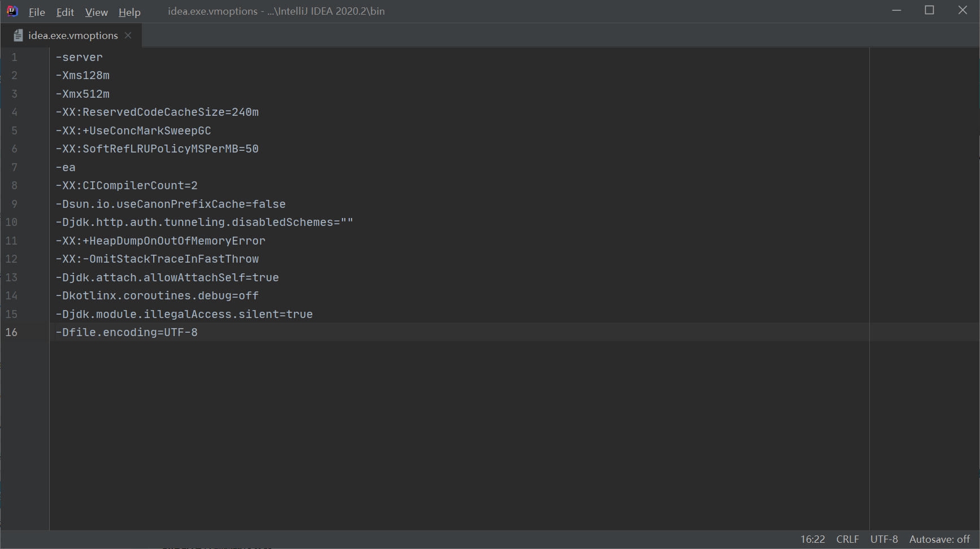Screen dimensions: 980x549
Task: Click the window title showing idea.exe.vmoptions path
Action: (x=276, y=11)
